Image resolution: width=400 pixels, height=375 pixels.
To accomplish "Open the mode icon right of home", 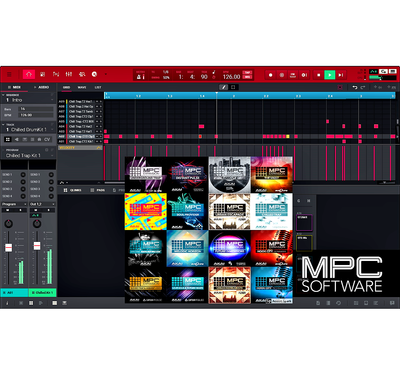I will 42,74.
